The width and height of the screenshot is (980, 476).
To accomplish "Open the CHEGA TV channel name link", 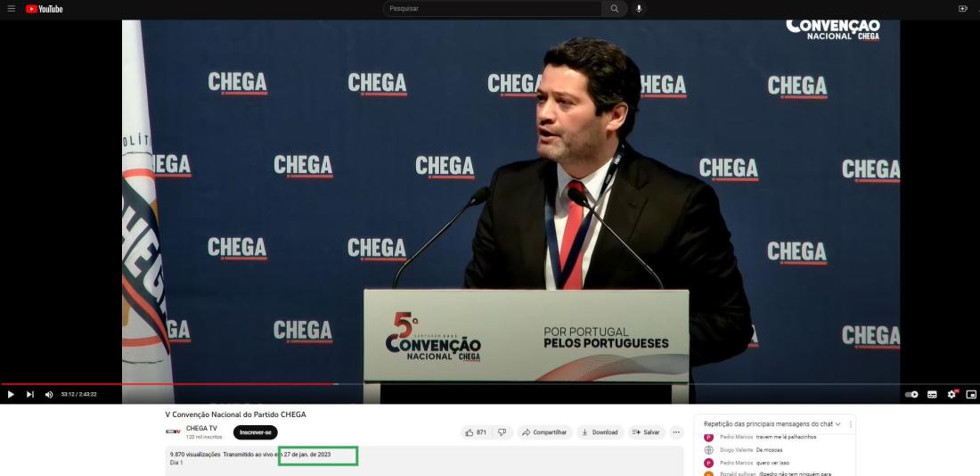I will click(x=201, y=429).
